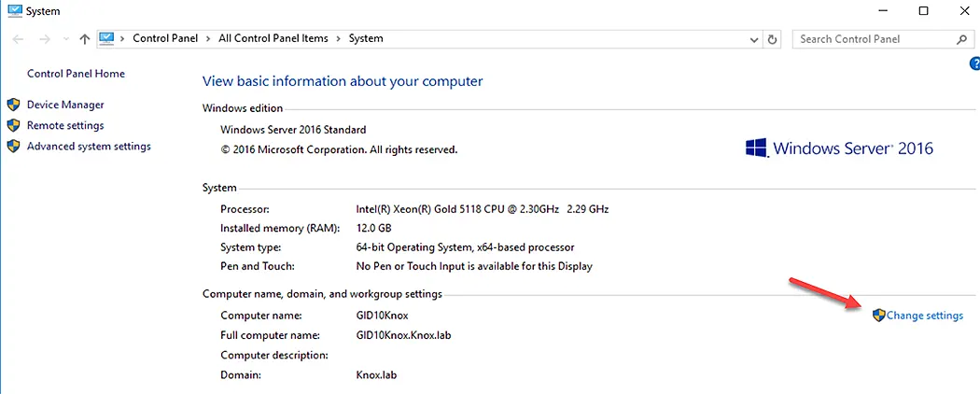Open help with the question mark icon
Viewport: 980px width, 394px height.
click(x=975, y=63)
